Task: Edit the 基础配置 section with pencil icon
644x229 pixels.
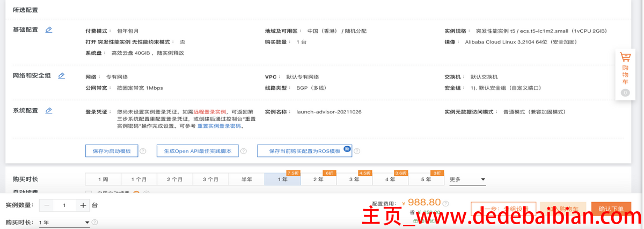Action: [x=49, y=30]
